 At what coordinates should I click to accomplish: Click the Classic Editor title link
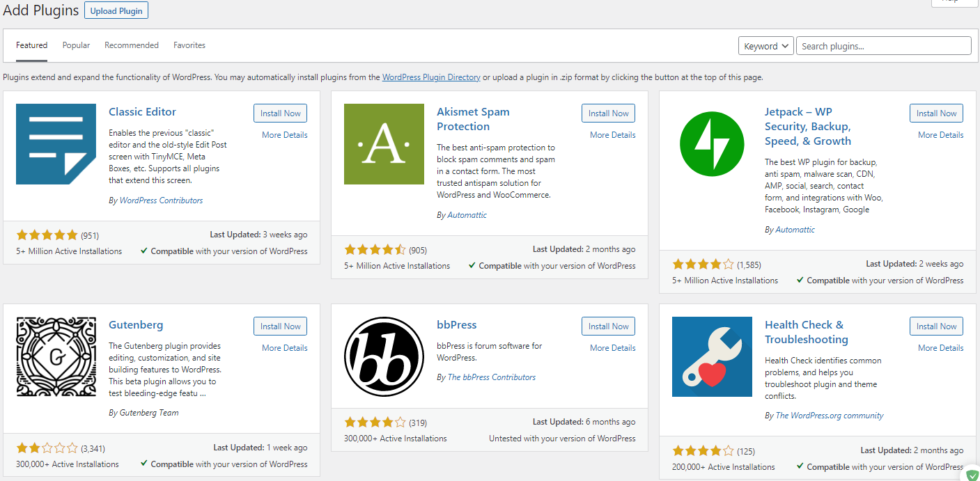[x=143, y=112]
